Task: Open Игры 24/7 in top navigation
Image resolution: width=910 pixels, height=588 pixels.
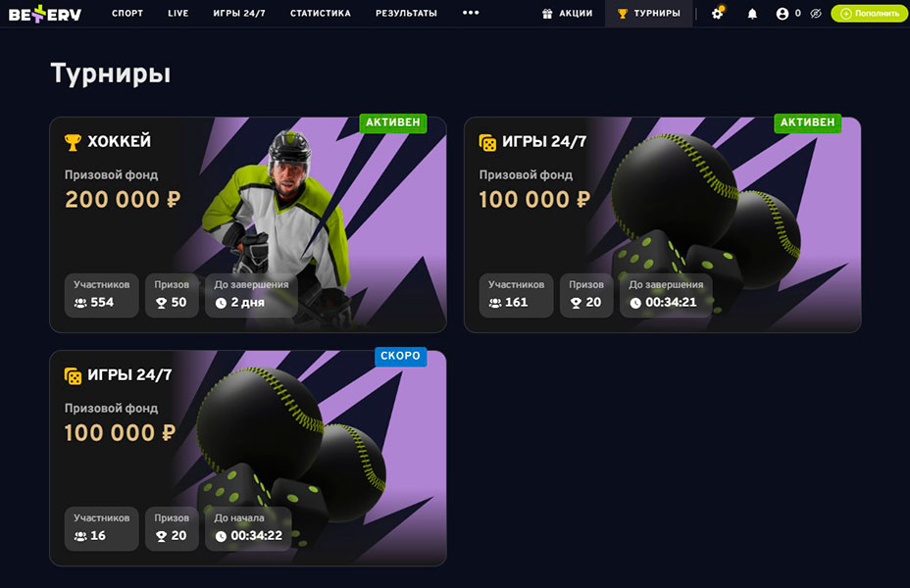Action: click(239, 13)
